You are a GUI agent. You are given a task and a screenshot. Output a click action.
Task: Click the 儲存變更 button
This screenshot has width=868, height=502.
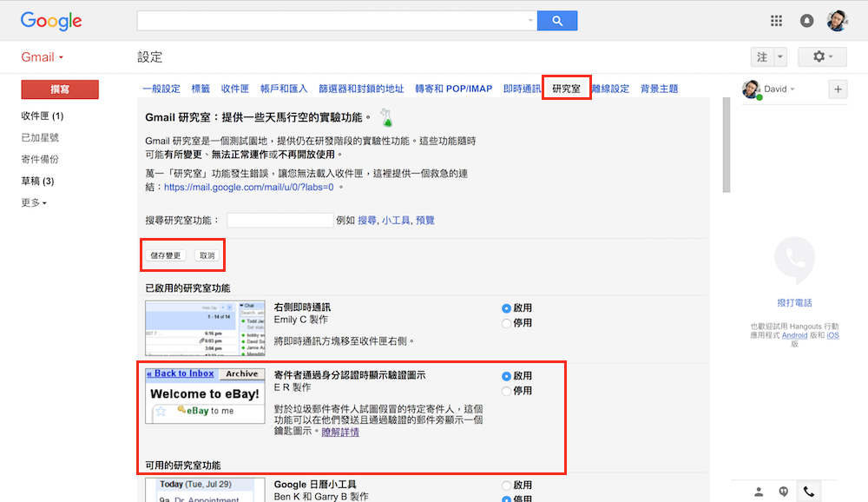click(x=166, y=255)
